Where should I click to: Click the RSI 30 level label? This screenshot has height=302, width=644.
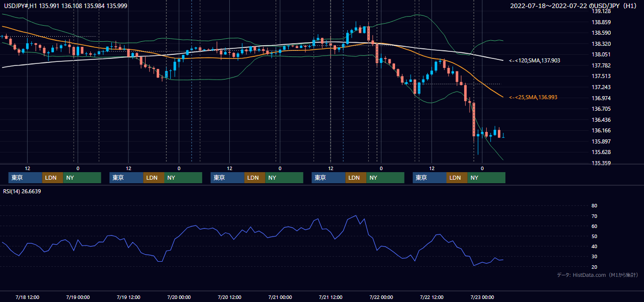pyautogui.click(x=594, y=257)
